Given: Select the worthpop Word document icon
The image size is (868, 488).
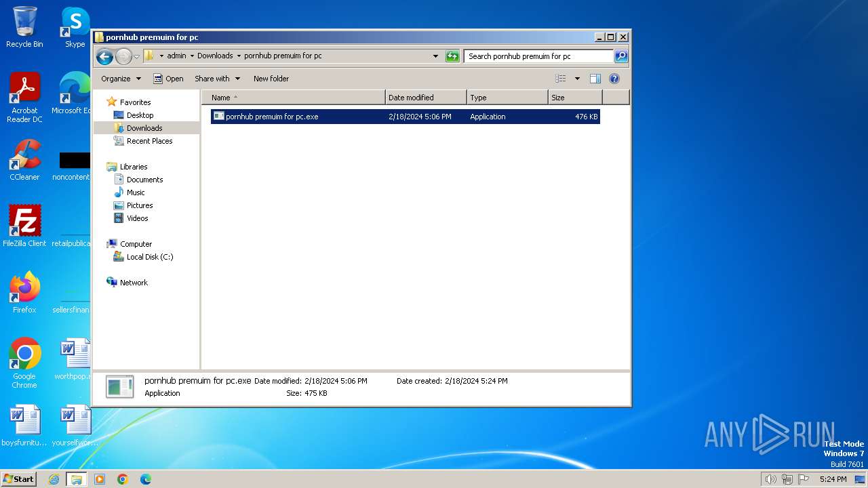Looking at the screenshot, I should click(x=73, y=359).
